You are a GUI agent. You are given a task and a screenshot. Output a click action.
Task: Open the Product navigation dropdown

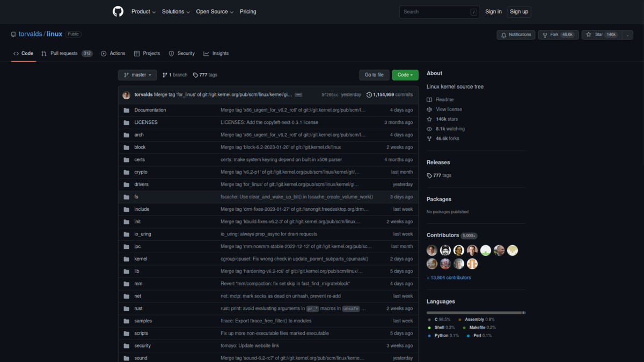pyautogui.click(x=143, y=11)
